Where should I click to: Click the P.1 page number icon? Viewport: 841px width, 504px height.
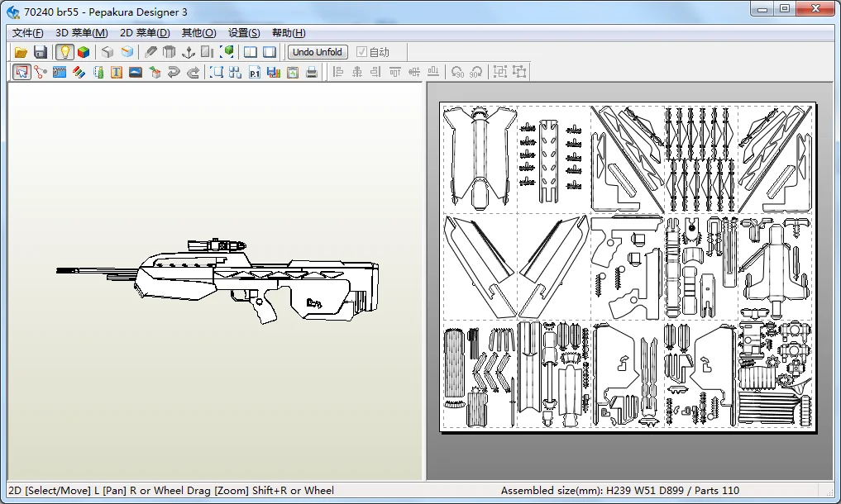click(x=254, y=72)
